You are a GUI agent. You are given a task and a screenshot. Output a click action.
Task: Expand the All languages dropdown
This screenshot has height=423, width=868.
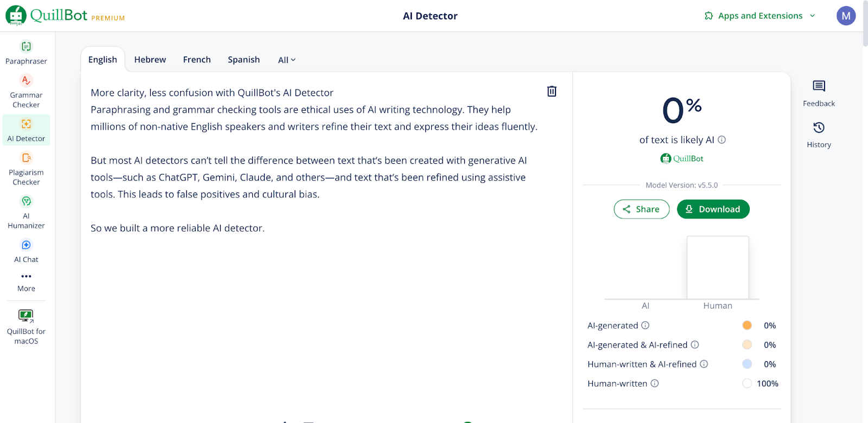pos(286,60)
